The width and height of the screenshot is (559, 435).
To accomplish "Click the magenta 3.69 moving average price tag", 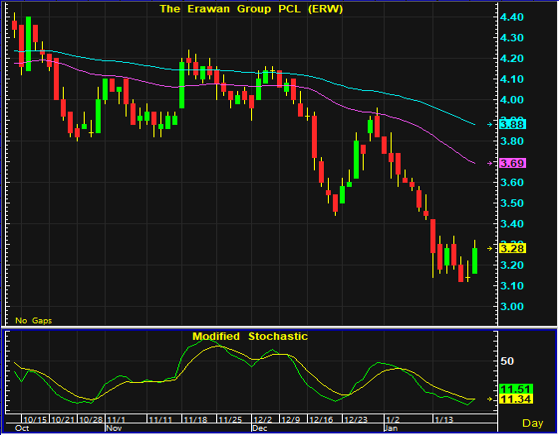I will (x=513, y=163).
